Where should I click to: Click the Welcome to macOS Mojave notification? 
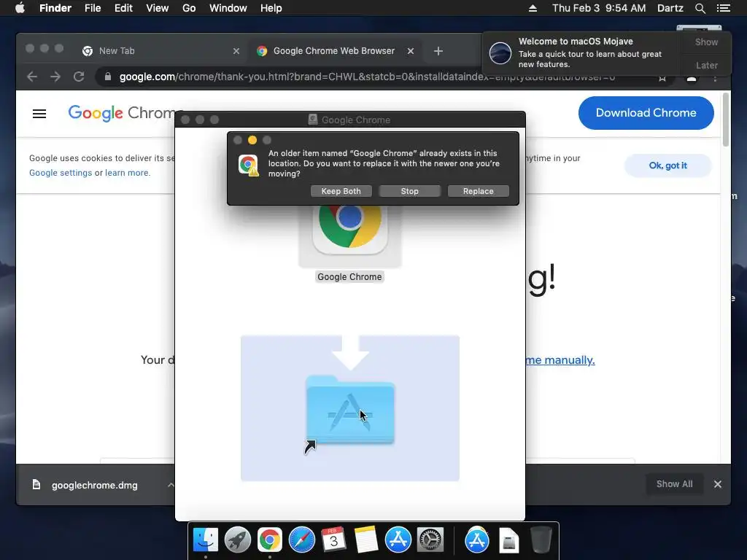(581, 52)
